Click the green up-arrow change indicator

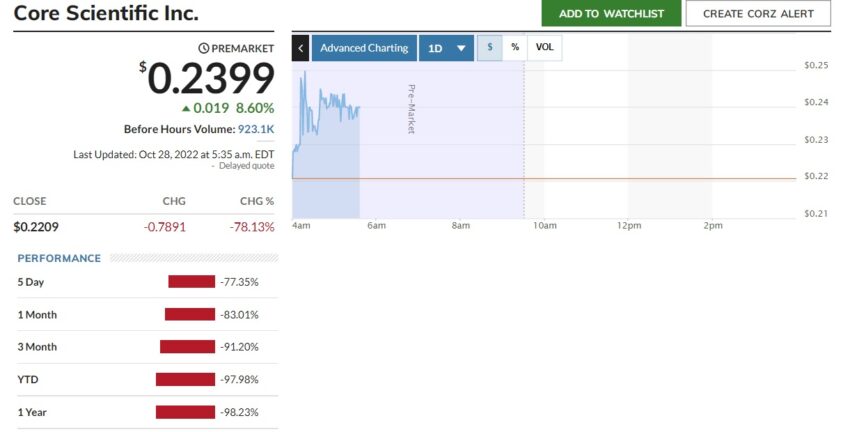point(186,108)
